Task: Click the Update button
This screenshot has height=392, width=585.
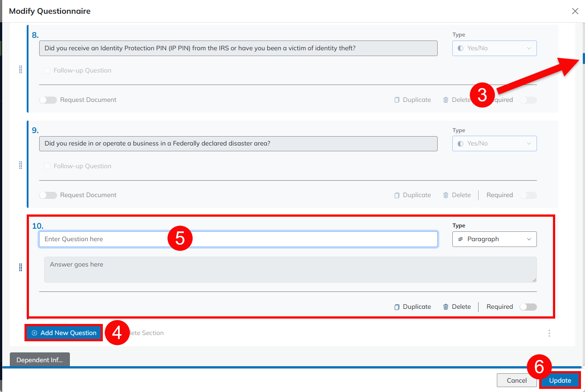Action: coord(560,380)
